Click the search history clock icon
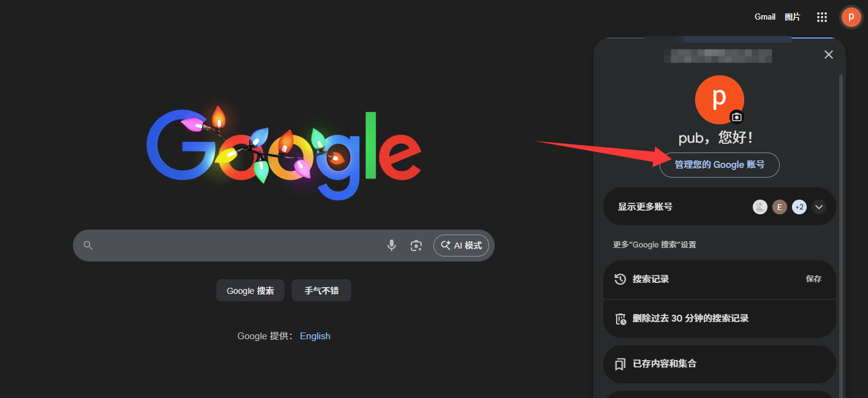 (620, 279)
